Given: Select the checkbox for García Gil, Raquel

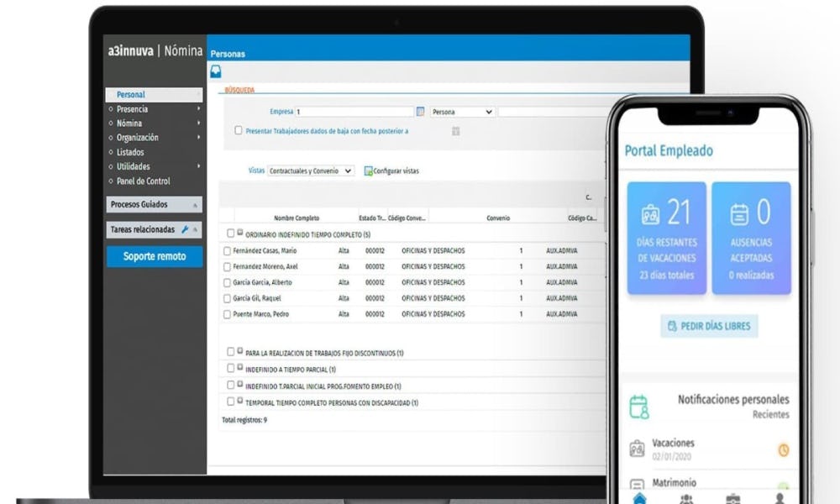Looking at the screenshot, I should [x=227, y=298].
